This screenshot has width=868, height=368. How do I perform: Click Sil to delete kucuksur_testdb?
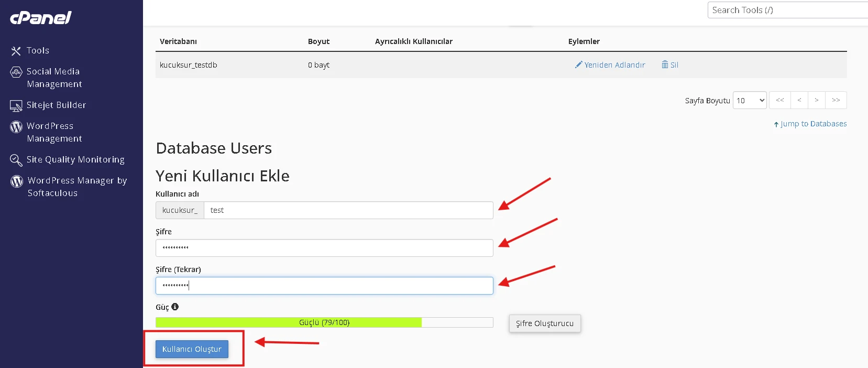tap(670, 65)
